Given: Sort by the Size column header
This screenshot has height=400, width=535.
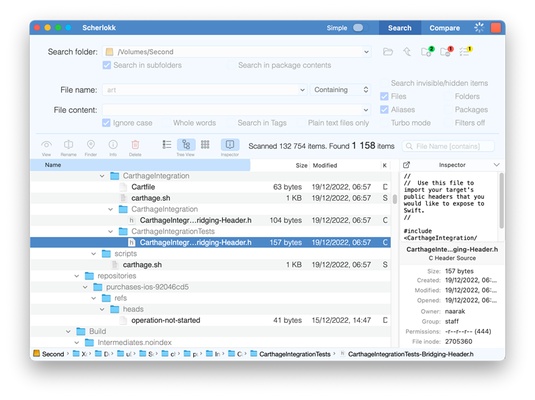Looking at the screenshot, I should pos(301,166).
